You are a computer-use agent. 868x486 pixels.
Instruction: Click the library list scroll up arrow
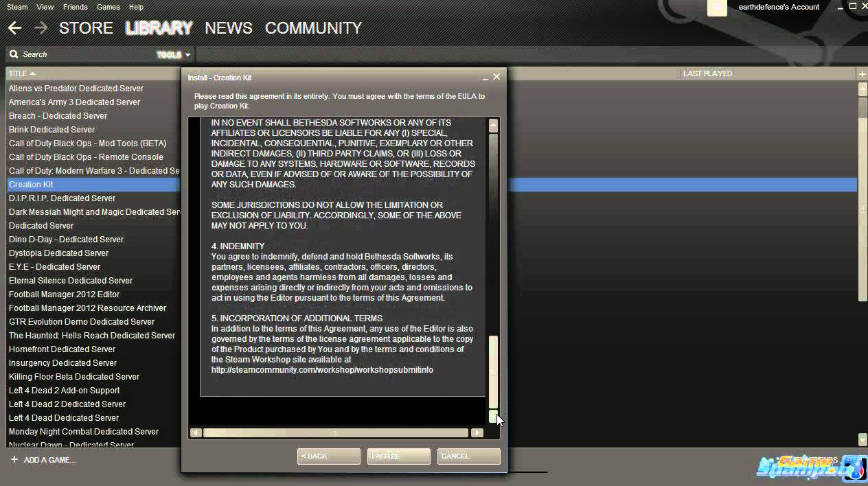(863, 89)
